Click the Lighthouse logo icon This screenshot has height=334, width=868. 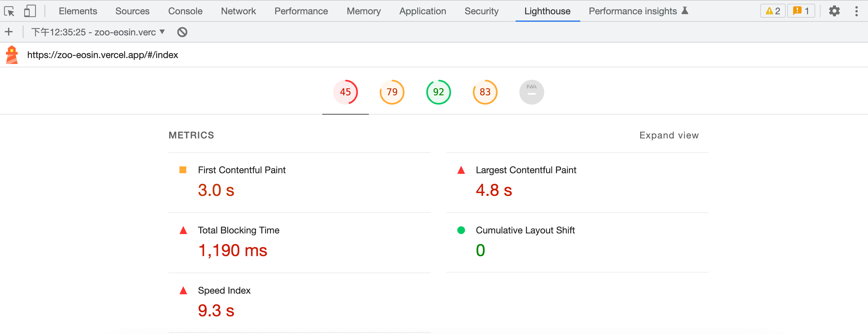tap(12, 55)
